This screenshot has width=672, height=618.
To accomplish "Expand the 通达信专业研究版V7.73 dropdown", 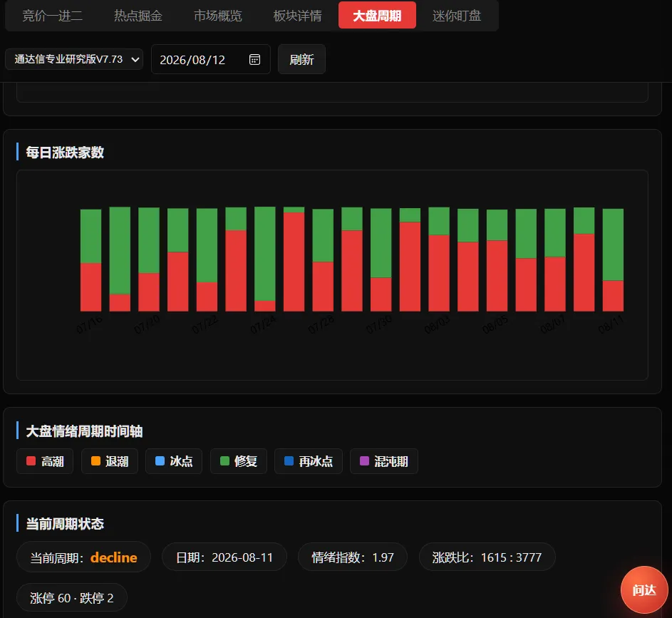I will pyautogui.click(x=74, y=59).
